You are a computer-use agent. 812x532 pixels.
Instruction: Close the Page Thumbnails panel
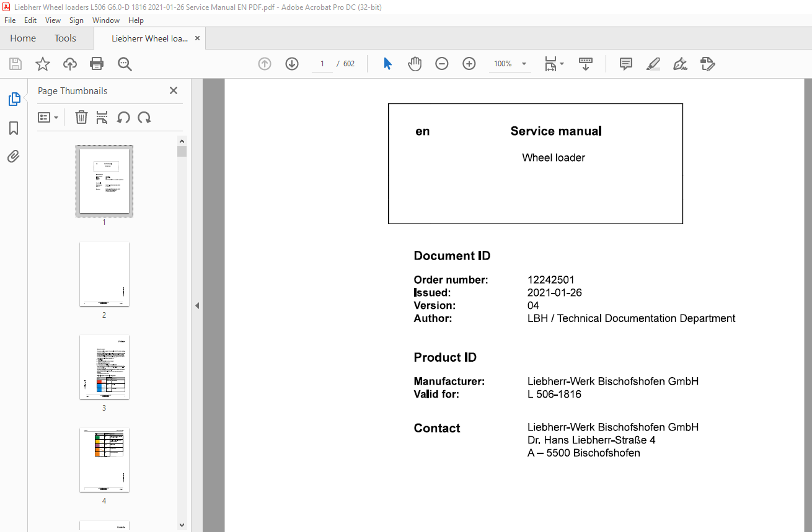(174, 90)
